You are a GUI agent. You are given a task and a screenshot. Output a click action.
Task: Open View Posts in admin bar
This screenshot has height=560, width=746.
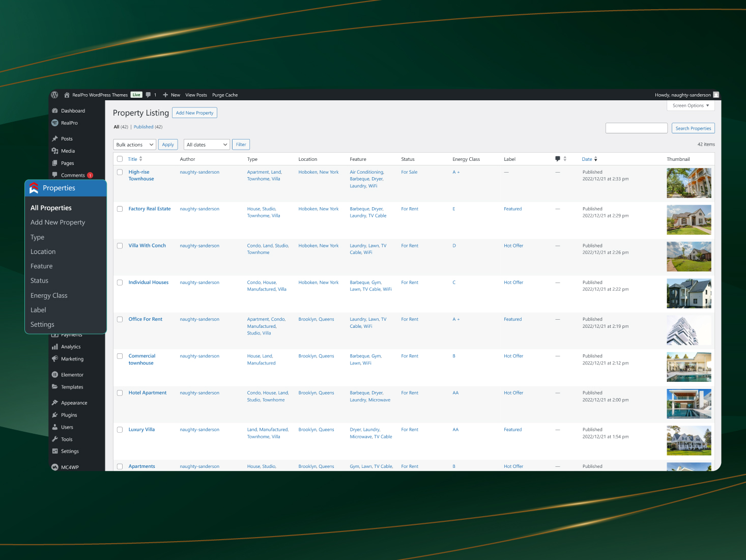tap(196, 95)
